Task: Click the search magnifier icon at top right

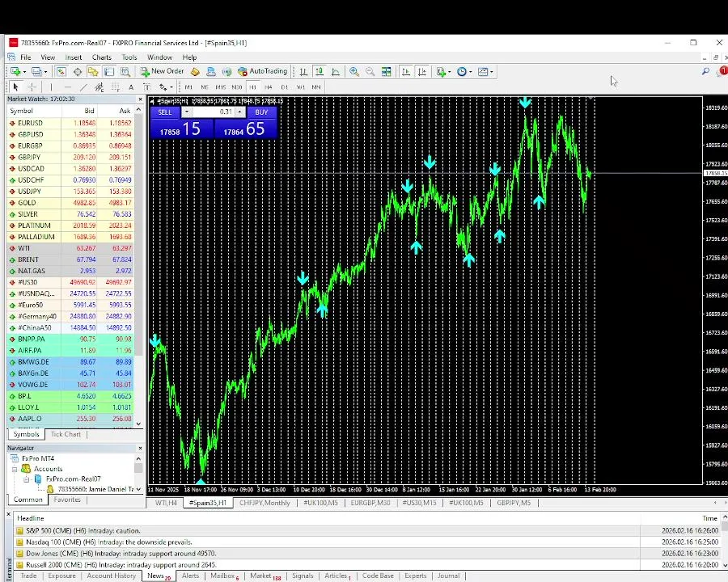Action: 705,71
